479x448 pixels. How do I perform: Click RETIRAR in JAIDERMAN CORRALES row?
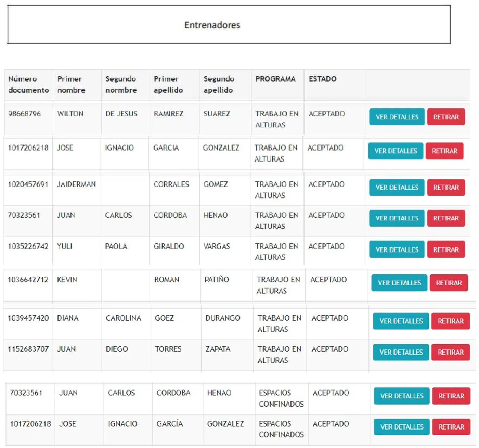446,188
